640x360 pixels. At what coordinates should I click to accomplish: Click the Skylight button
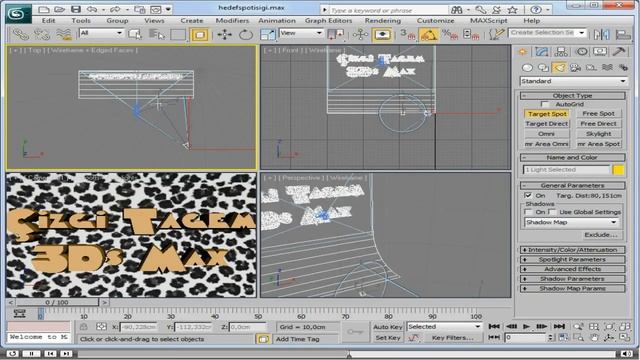pos(598,134)
